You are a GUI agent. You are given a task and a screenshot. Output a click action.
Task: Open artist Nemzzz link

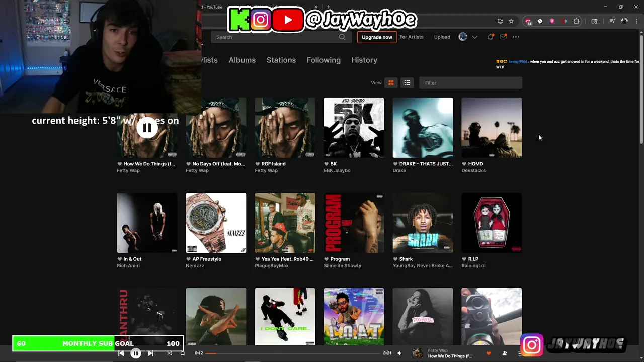pyautogui.click(x=195, y=266)
